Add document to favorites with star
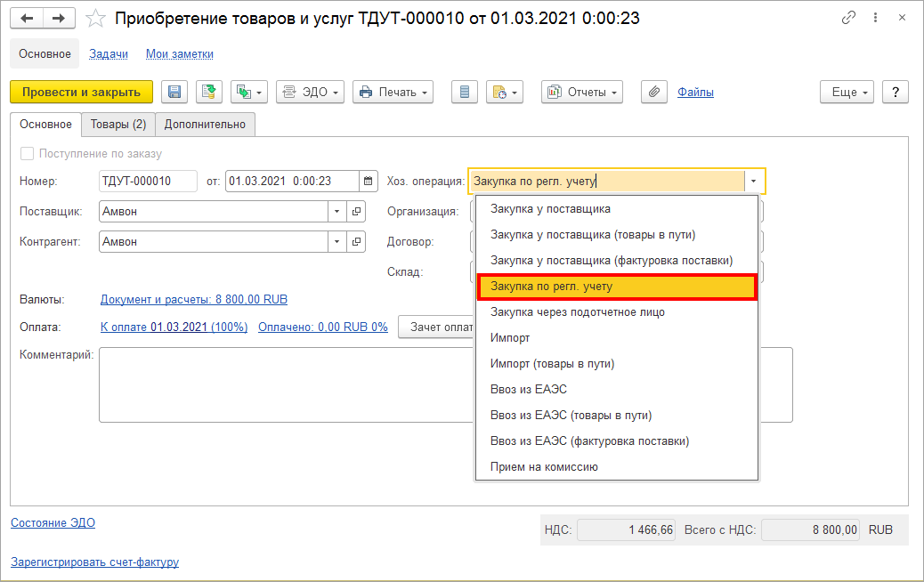The image size is (924, 582). [95, 19]
